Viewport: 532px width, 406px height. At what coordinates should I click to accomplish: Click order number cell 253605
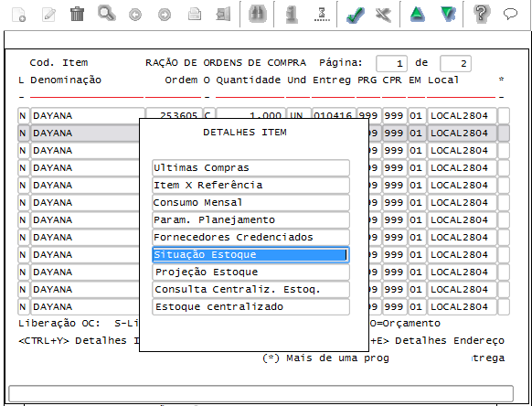point(174,113)
